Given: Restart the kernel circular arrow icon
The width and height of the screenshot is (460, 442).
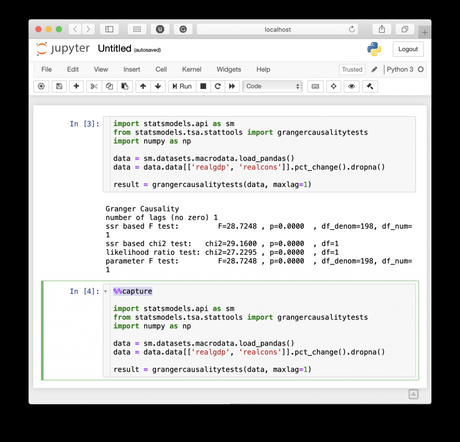Looking at the screenshot, I should (218, 86).
